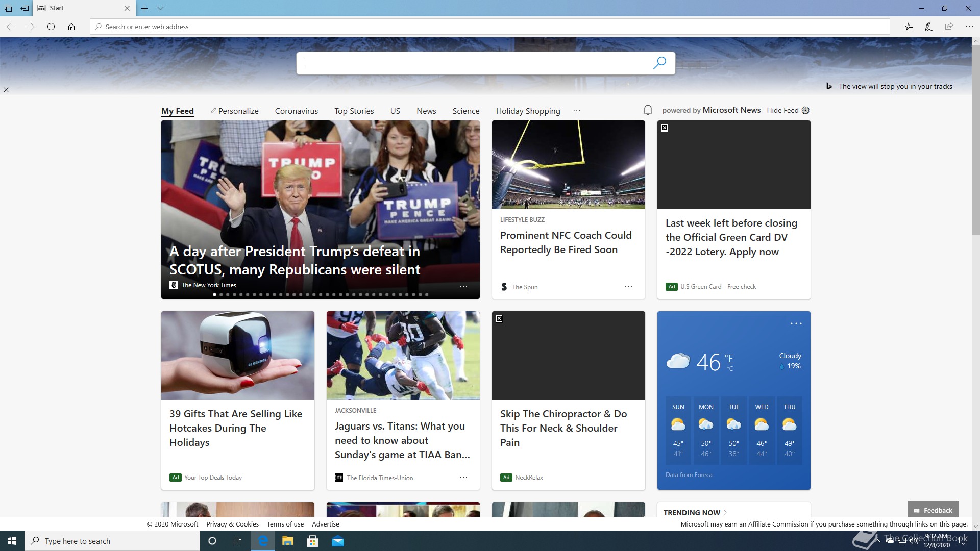Set these tabs aside icon
980x551 pixels.
24,8
